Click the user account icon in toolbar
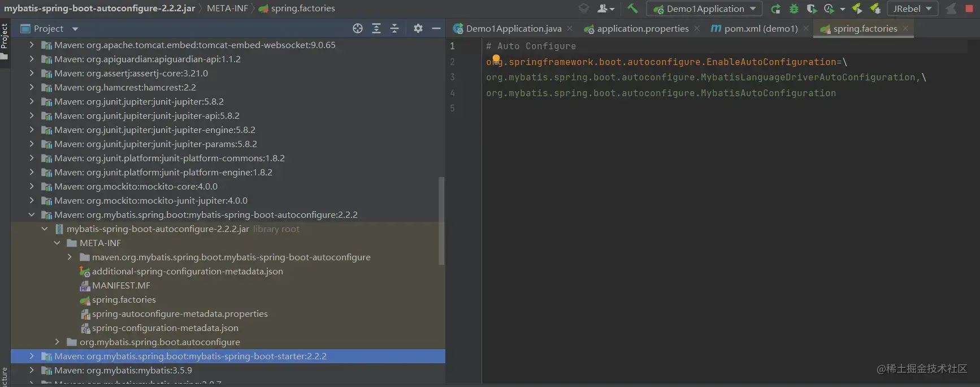The width and height of the screenshot is (980, 387). [605, 8]
